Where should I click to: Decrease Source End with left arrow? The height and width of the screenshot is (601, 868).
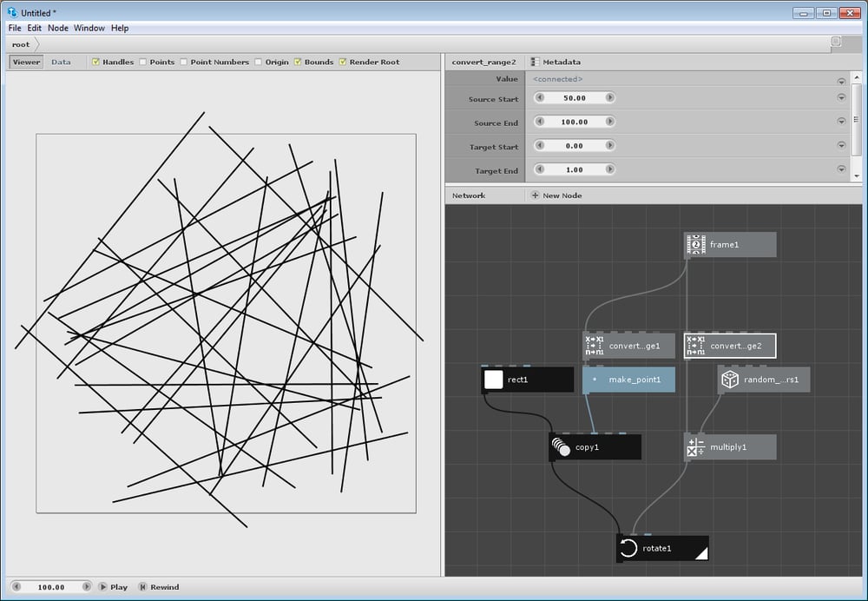(x=540, y=122)
